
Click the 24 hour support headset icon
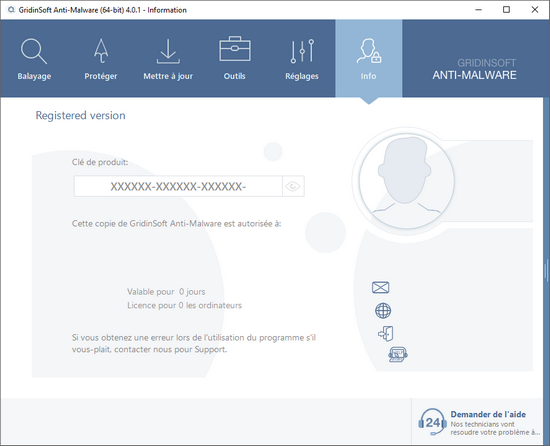point(432,422)
